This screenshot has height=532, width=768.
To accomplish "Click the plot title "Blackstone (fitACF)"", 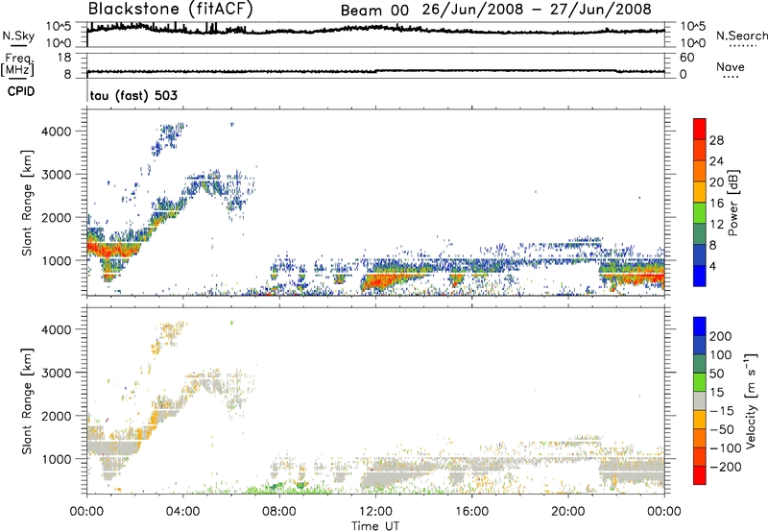I will point(171,9).
